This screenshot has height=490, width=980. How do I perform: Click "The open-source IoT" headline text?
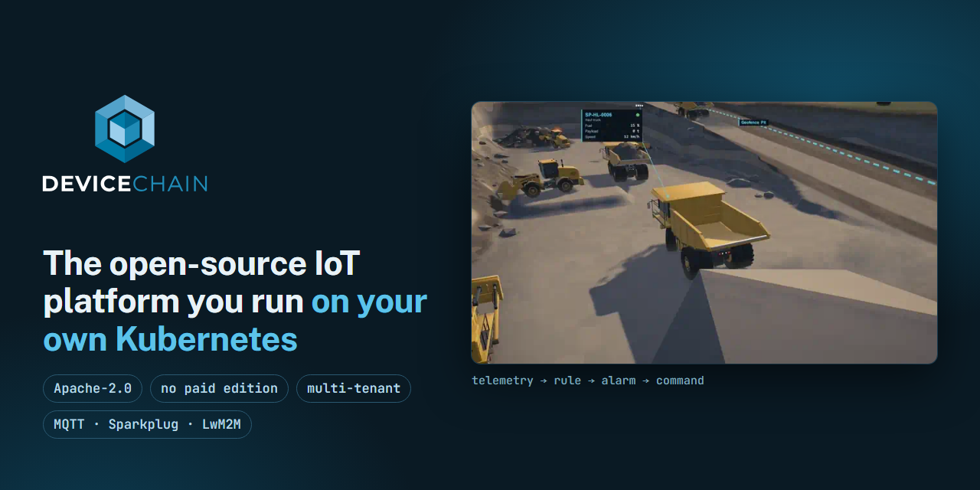[201, 263]
